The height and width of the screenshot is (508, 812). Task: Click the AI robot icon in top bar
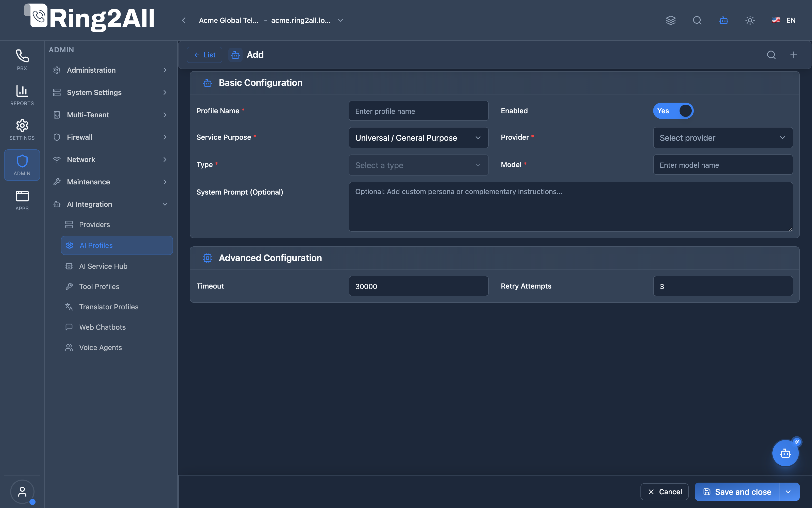[x=723, y=21]
